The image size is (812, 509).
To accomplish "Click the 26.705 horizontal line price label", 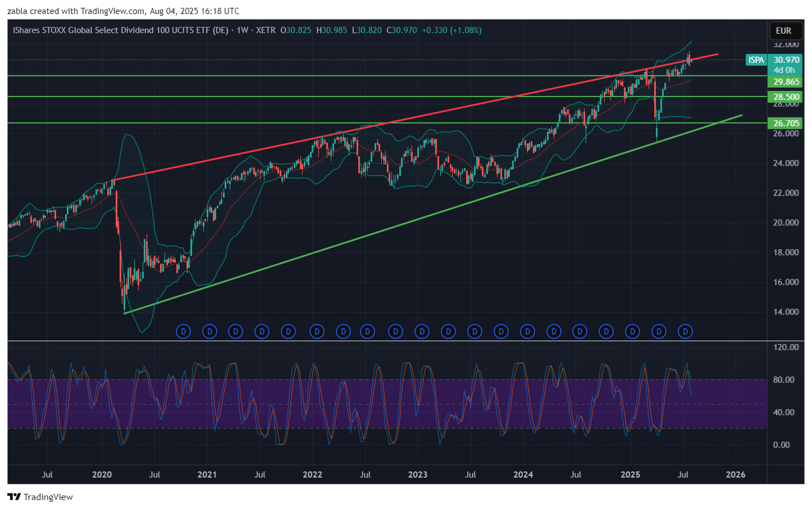I will (786, 123).
